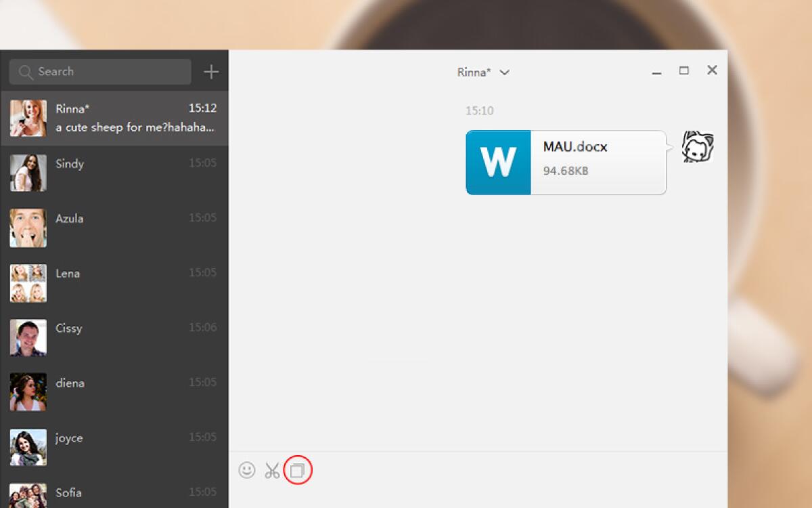Click Rinna's avatar in the conversation list
Viewport: 812px width, 508px height.
[28, 117]
